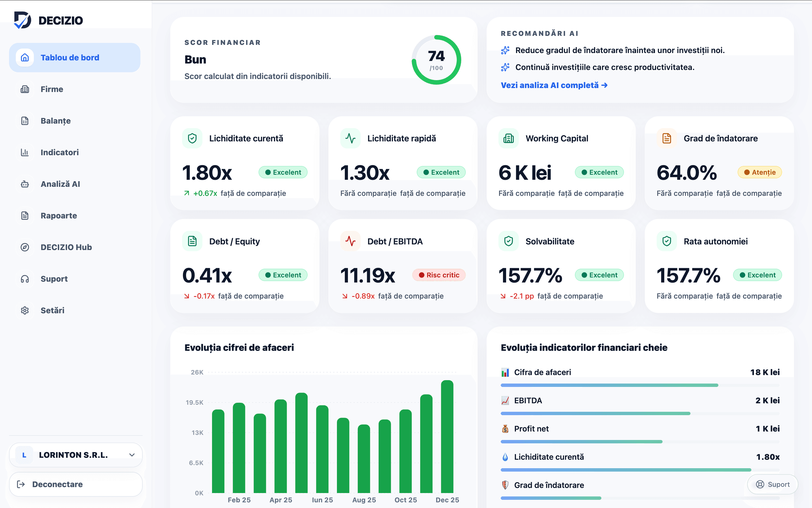This screenshot has height=508, width=812.
Task: Click the '+0.67x' comparison change text
Action: [x=205, y=193]
